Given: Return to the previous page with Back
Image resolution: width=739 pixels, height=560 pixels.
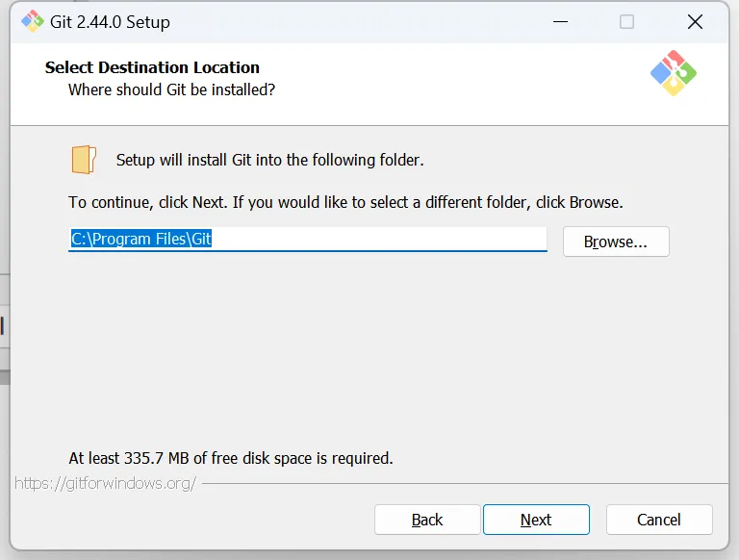Looking at the screenshot, I should 427,520.
